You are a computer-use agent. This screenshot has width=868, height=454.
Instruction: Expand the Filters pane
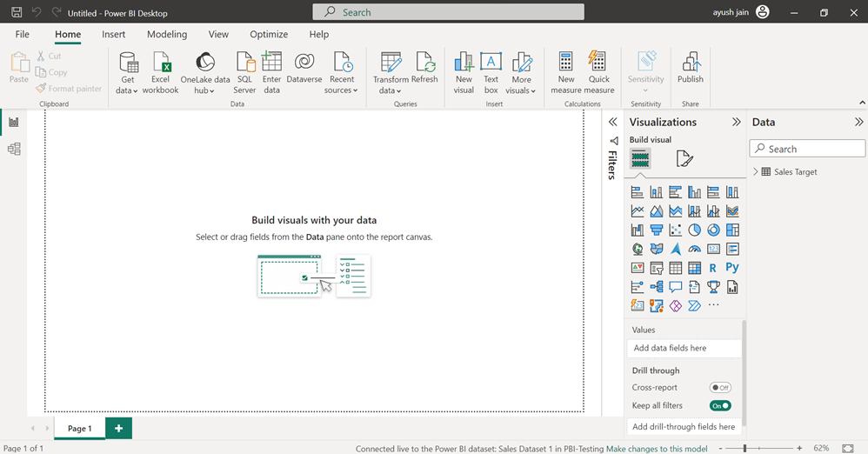coord(613,122)
